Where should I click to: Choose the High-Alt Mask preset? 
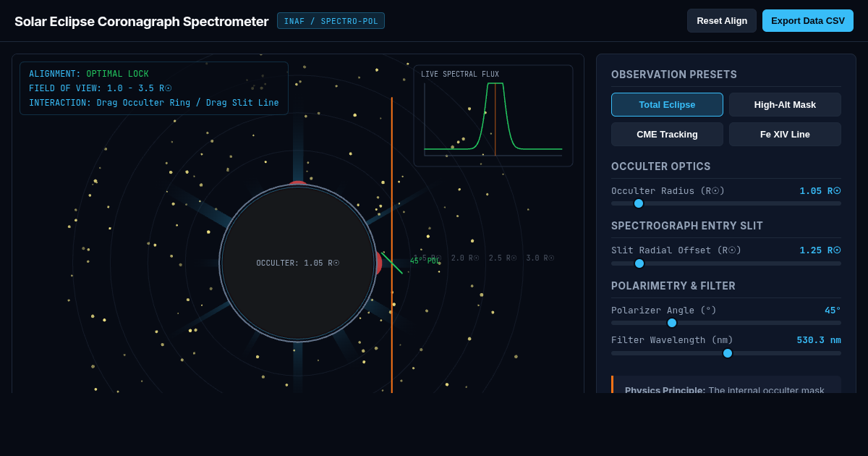pyautogui.click(x=785, y=104)
